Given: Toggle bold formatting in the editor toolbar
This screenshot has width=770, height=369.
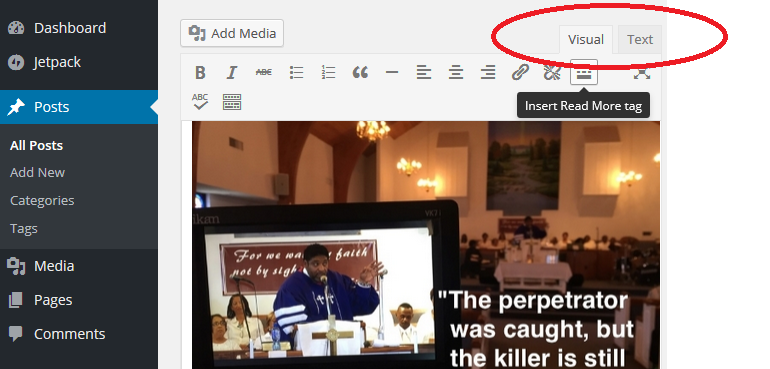Looking at the screenshot, I should pos(200,73).
